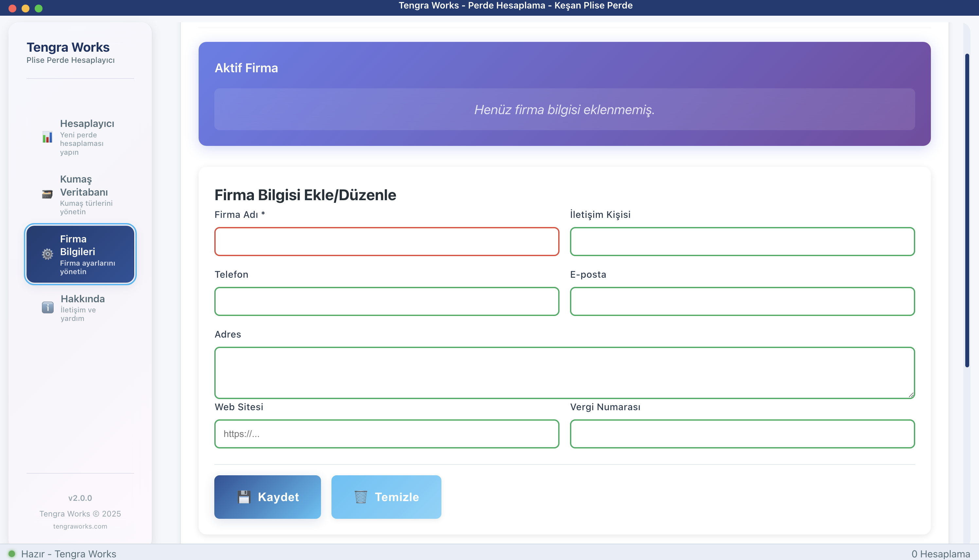Click the green status indicator dot

pyautogui.click(x=12, y=554)
